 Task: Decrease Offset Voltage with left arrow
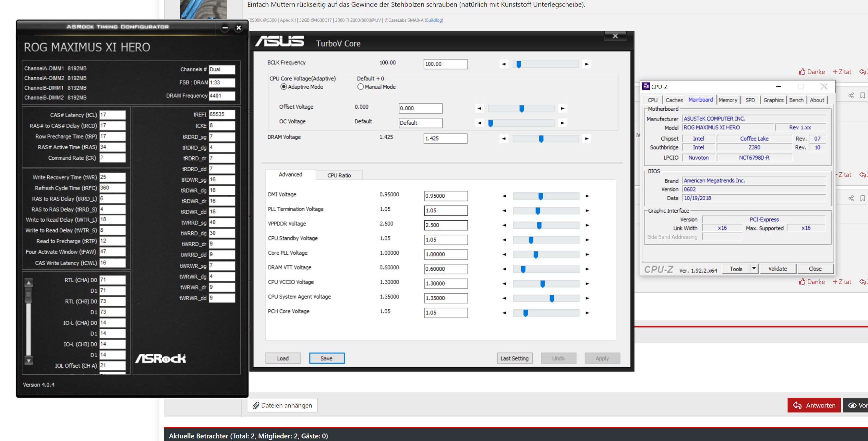(x=479, y=108)
